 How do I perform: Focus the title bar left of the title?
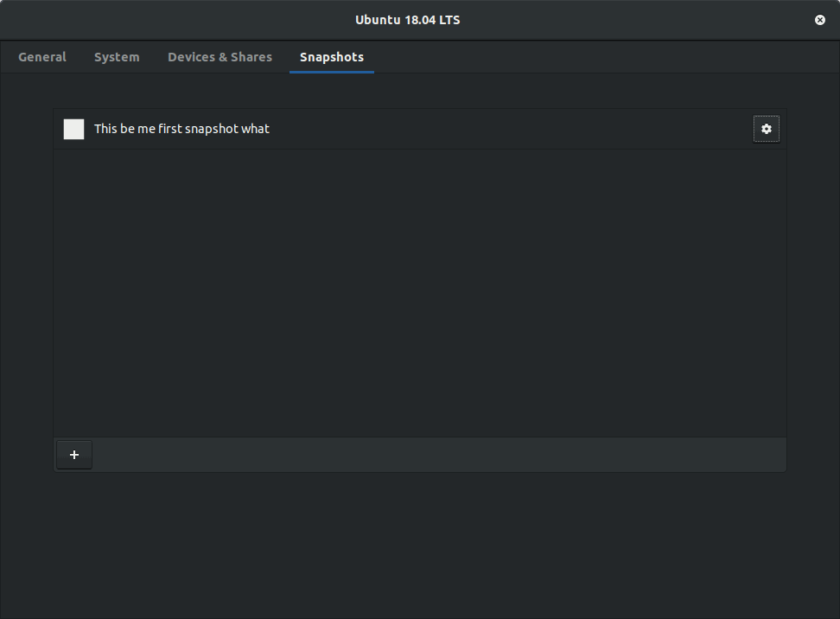pos(173,20)
